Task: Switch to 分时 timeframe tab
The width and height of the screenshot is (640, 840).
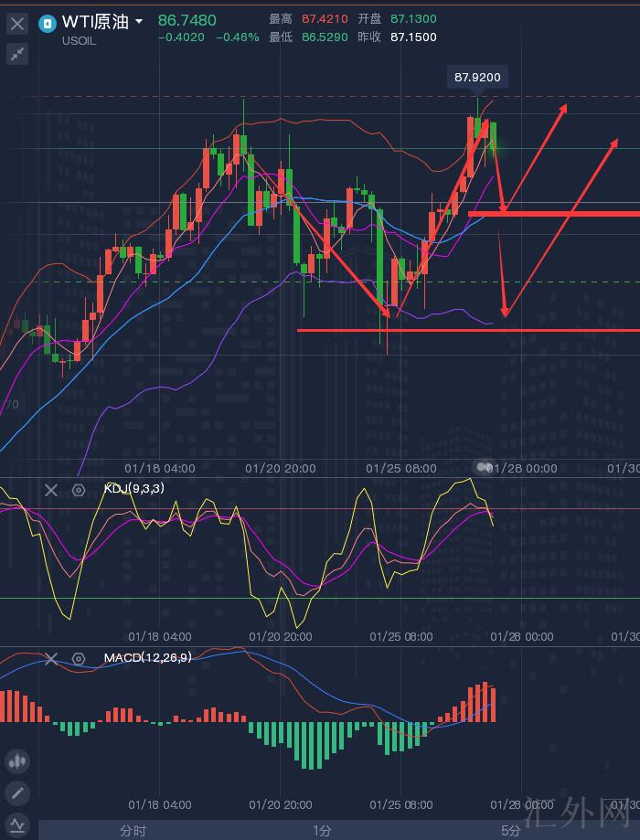Action: point(133,830)
